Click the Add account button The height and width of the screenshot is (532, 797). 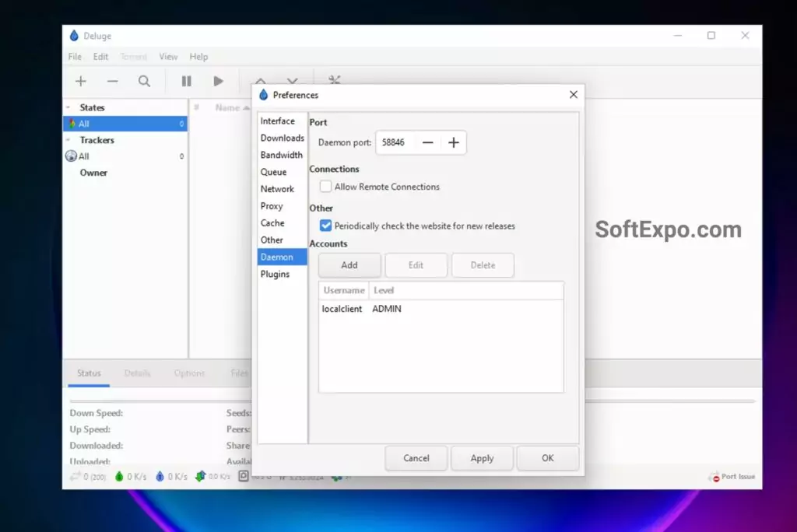click(x=349, y=265)
